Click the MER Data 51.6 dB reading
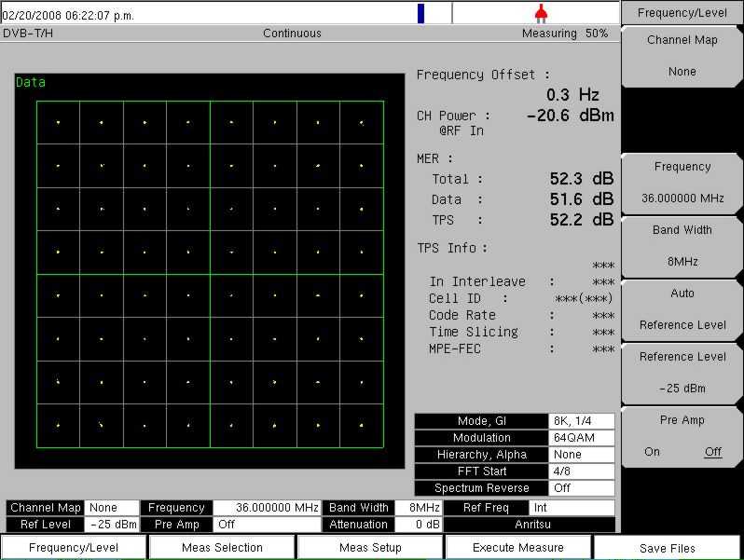 click(582, 199)
